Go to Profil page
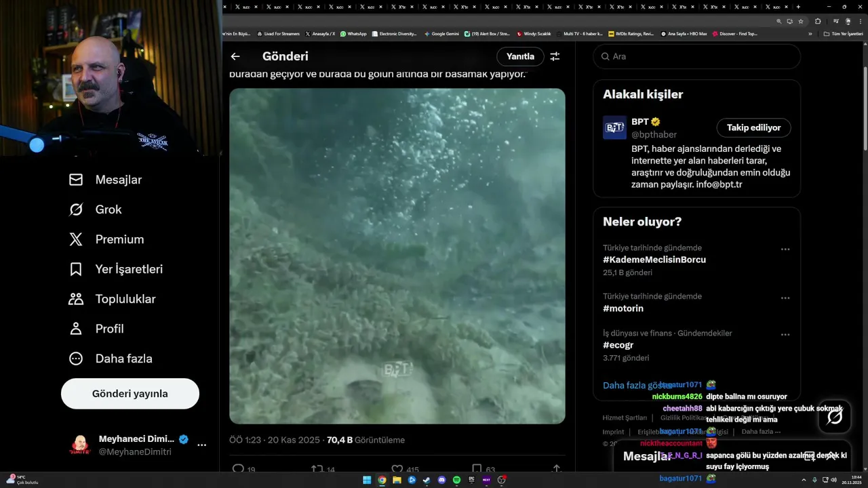This screenshot has width=868, height=488. pos(96,329)
